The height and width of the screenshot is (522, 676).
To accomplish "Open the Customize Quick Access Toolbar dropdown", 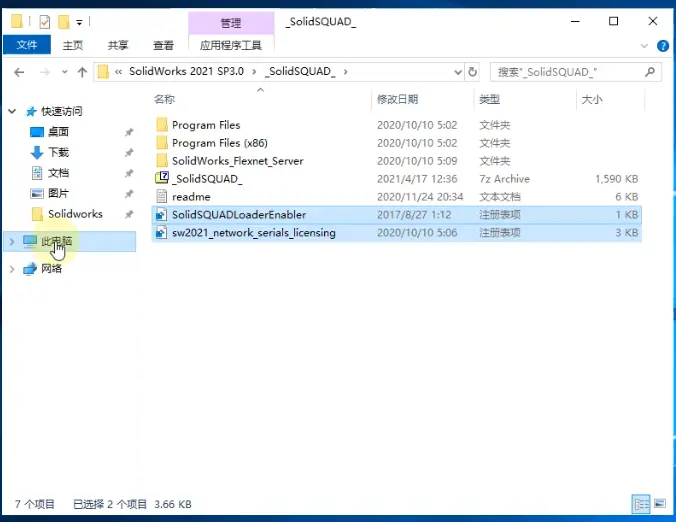I will click(x=79, y=22).
